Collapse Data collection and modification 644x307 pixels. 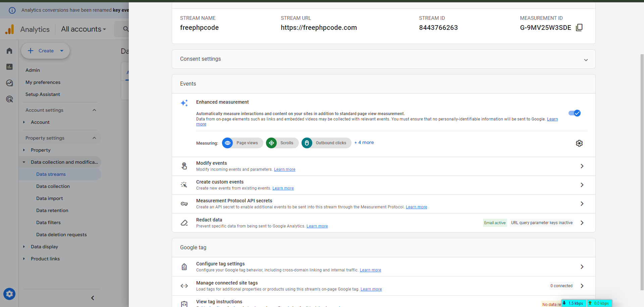coord(24,162)
